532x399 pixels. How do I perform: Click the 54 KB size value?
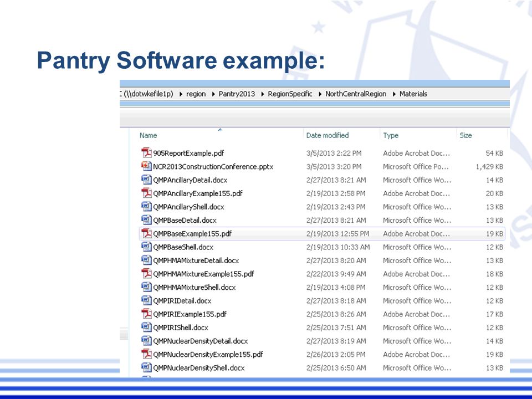tap(494, 153)
